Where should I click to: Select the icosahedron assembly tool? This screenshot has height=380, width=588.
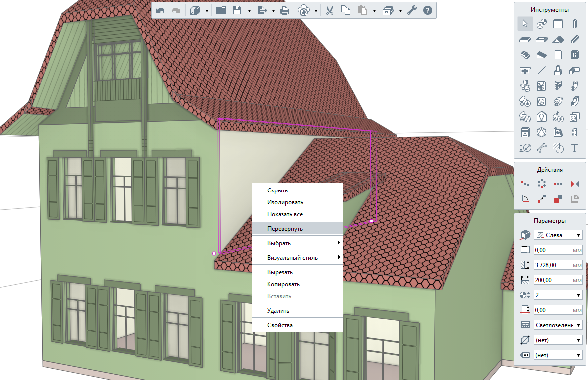click(x=541, y=132)
